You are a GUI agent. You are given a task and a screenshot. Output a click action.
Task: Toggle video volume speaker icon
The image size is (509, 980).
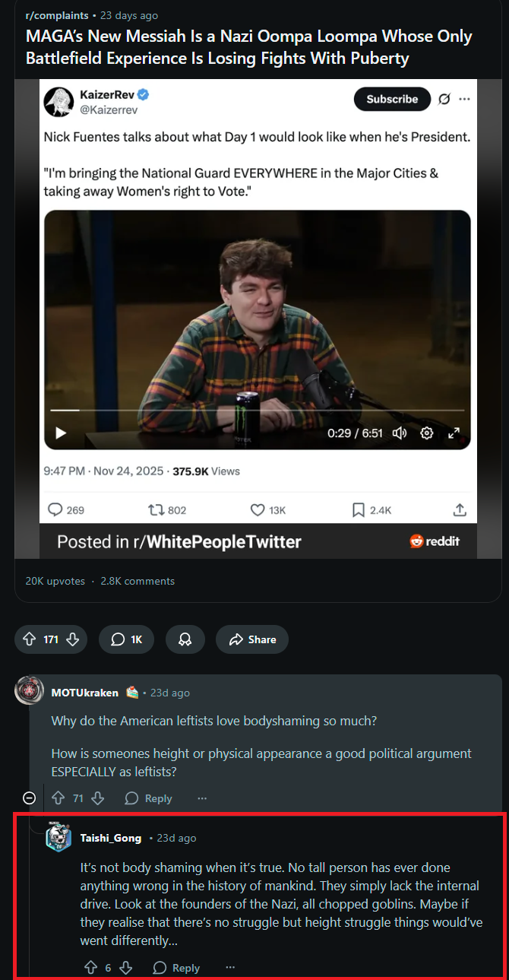(x=400, y=433)
